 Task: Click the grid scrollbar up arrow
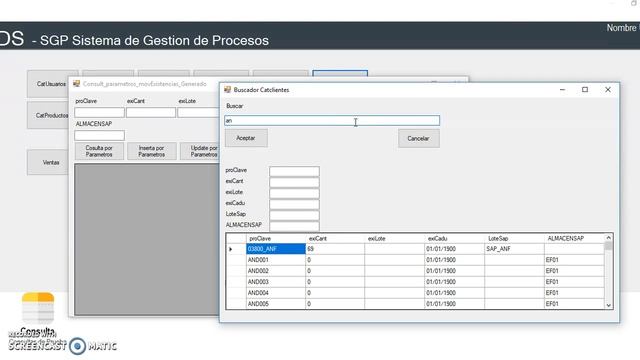click(x=609, y=238)
